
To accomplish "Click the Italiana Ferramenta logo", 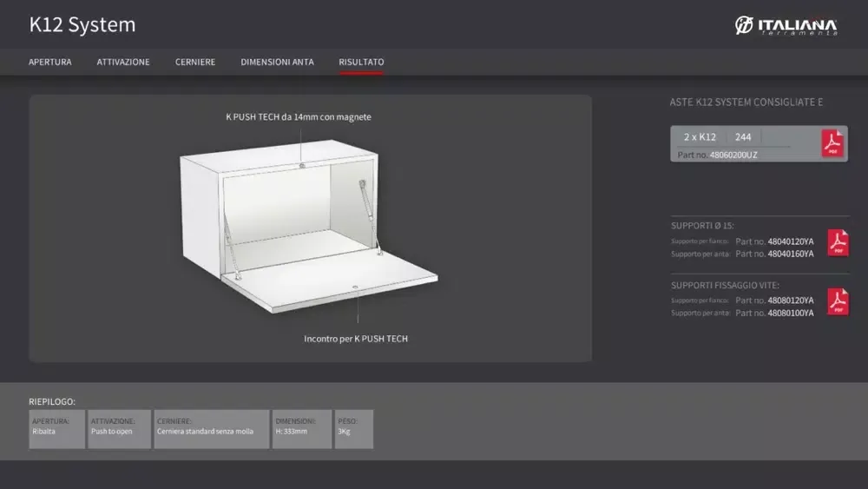I will [786, 25].
